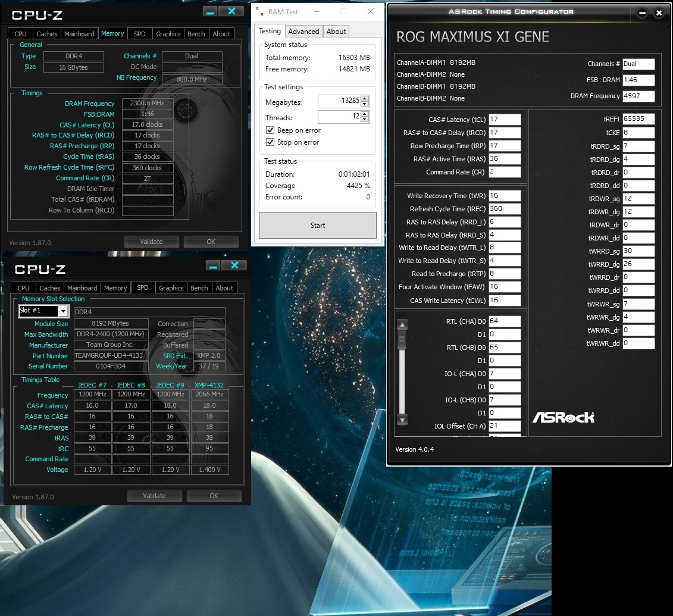Click the tREFI value field

(638, 119)
